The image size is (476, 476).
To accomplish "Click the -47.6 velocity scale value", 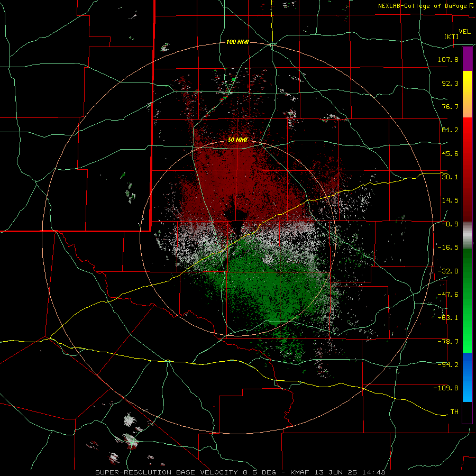I will pyautogui.click(x=448, y=295).
